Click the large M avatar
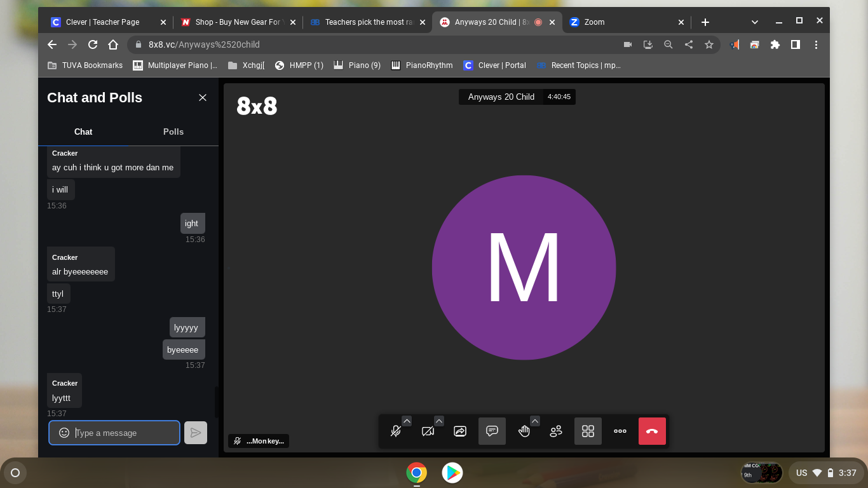Viewport: 868px width, 488px height. click(x=524, y=268)
